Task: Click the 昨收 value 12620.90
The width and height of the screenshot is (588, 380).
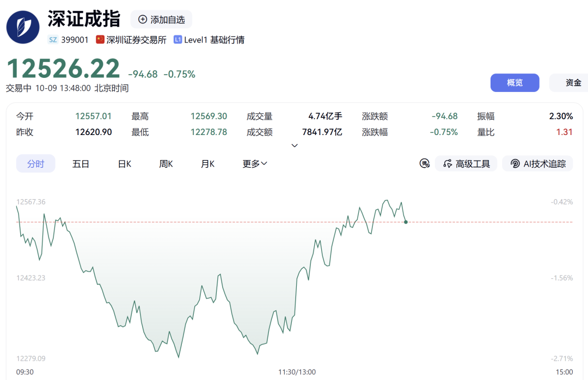Action: (94, 132)
